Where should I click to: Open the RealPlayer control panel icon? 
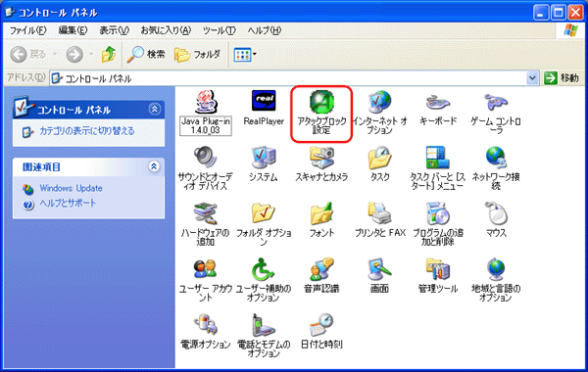[x=264, y=108]
